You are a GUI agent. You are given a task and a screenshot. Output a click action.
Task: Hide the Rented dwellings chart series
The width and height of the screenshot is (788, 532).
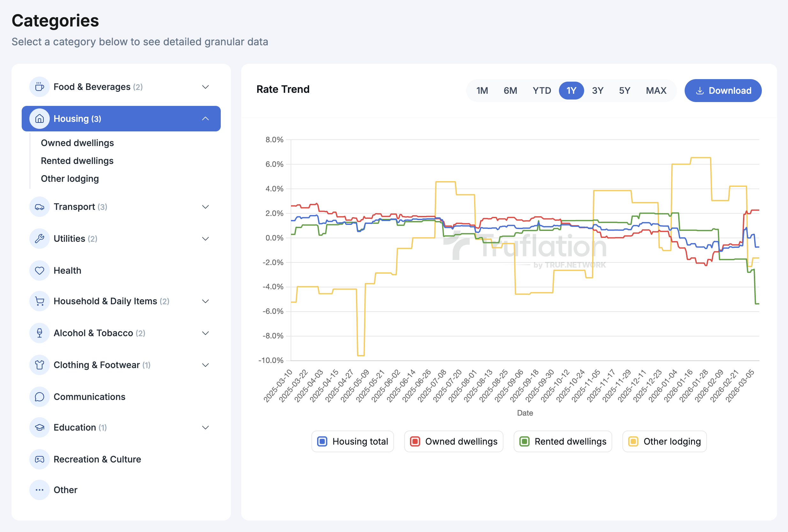(x=562, y=441)
